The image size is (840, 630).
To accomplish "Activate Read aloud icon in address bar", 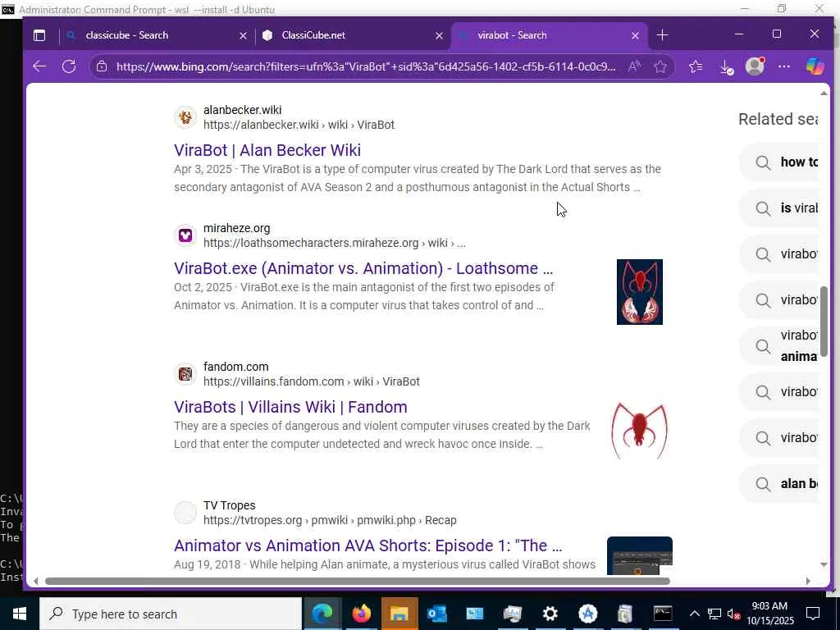I will [634, 66].
